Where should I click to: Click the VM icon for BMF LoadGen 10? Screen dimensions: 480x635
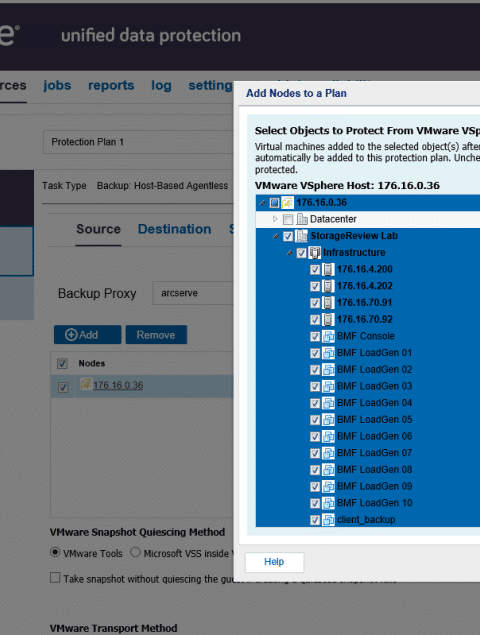pos(328,503)
